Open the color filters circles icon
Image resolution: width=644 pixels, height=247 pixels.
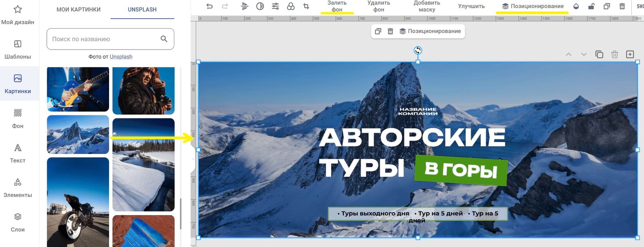[x=291, y=6]
